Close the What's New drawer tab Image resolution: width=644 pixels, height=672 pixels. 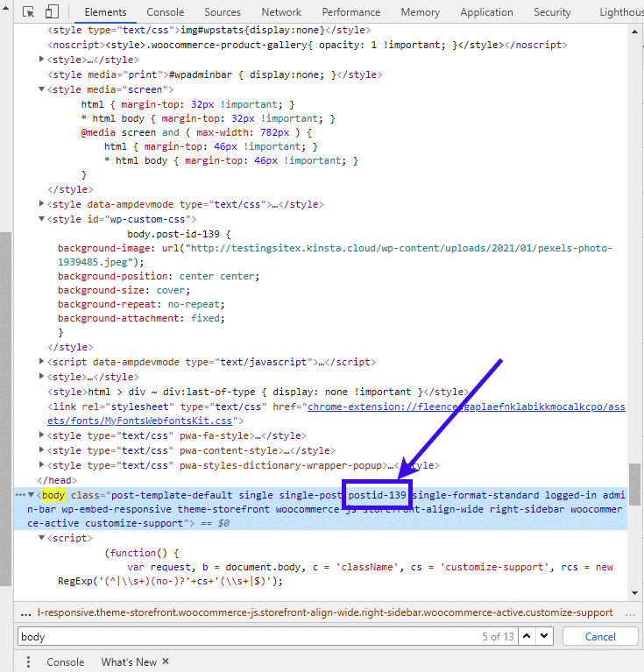[x=165, y=661]
